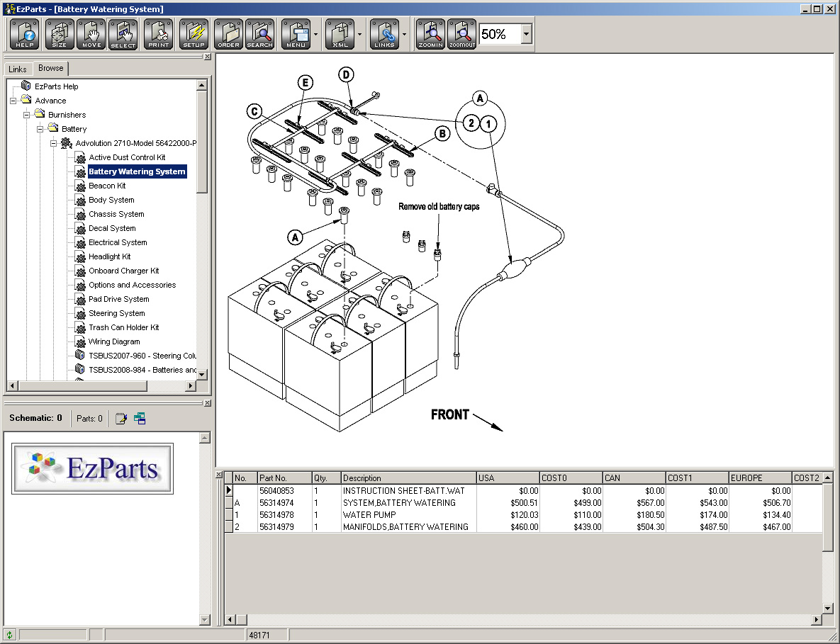Sort by Description column header

coord(409,478)
